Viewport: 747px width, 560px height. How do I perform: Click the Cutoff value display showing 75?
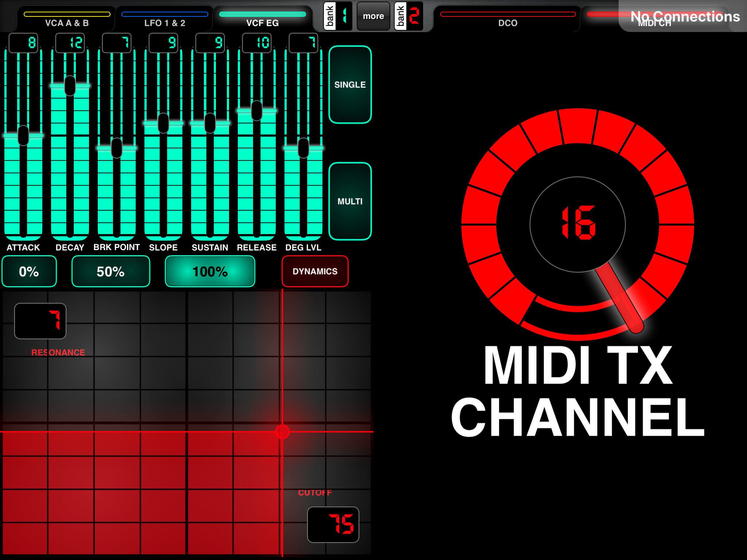point(333,525)
